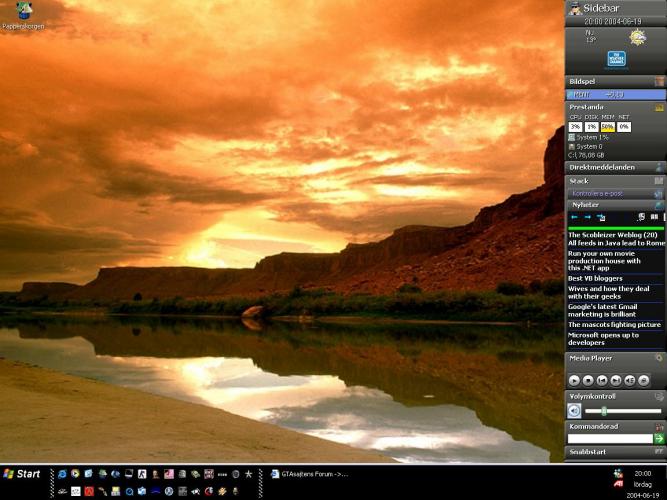The height and width of the screenshot is (500, 667).
Task: Click the Stack panel icon
Action: (x=659, y=181)
